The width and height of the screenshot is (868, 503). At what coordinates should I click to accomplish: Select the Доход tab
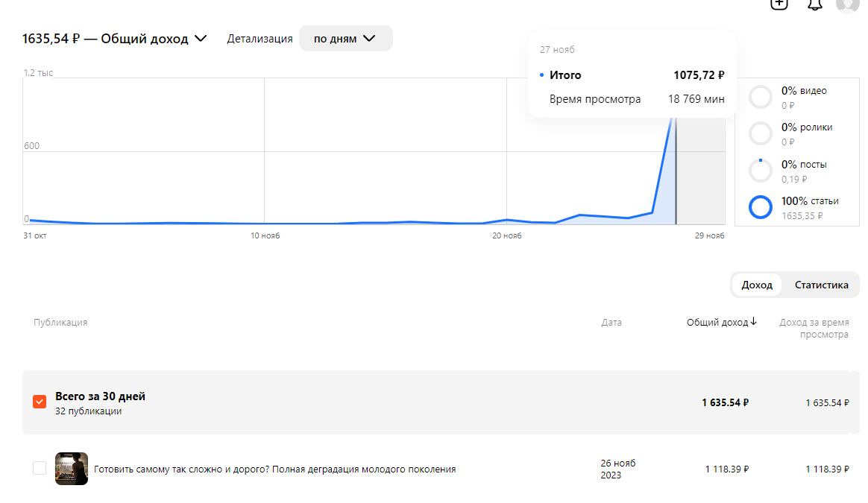click(x=757, y=285)
